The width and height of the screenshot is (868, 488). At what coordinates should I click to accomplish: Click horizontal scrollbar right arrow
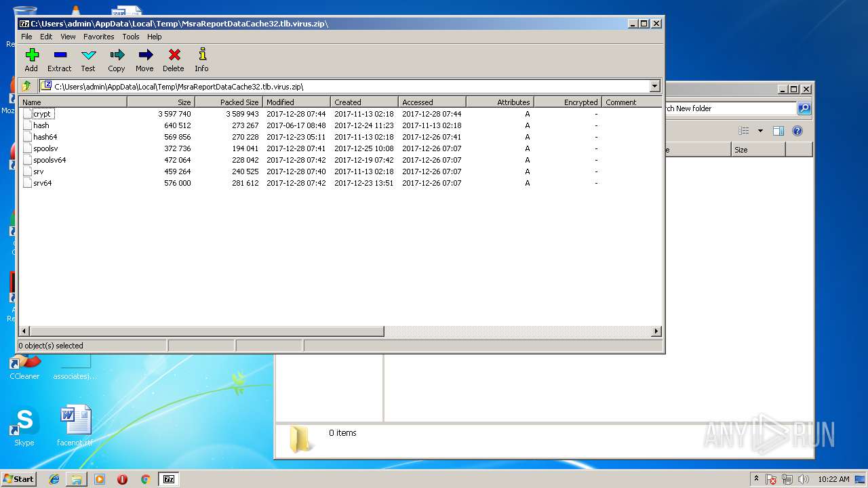coord(656,331)
